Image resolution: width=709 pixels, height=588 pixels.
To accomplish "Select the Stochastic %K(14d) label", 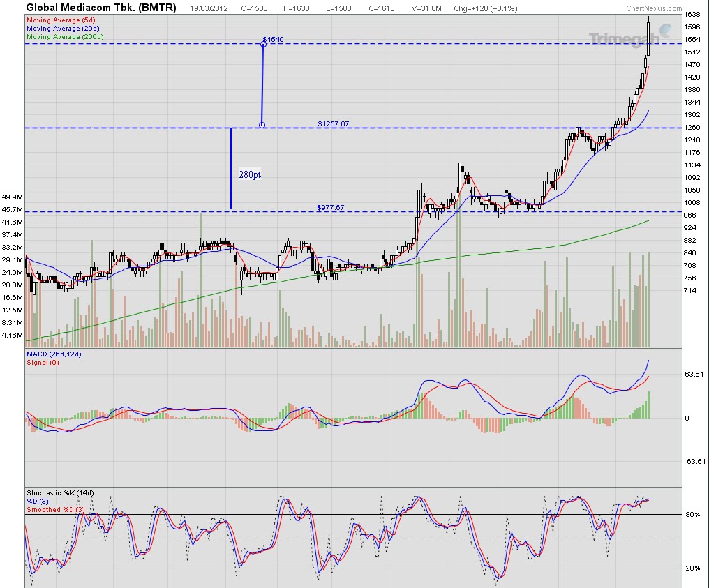I will [60, 493].
